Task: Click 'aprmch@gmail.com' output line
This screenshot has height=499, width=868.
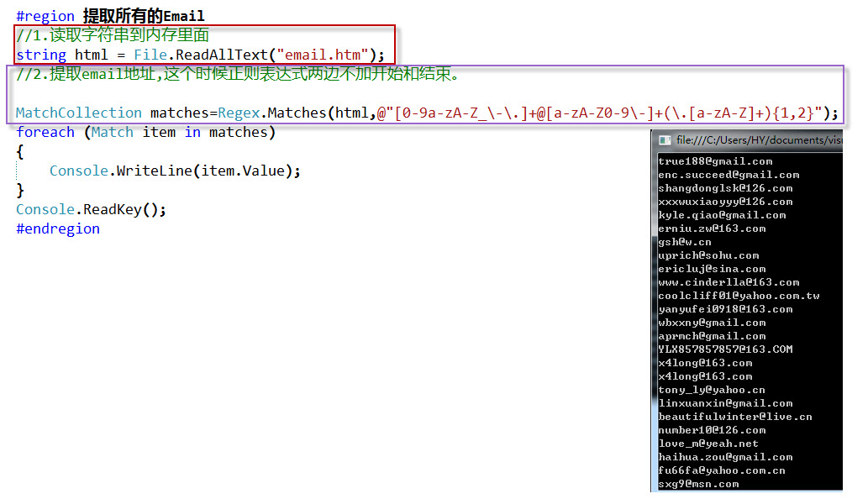Action: click(x=712, y=336)
